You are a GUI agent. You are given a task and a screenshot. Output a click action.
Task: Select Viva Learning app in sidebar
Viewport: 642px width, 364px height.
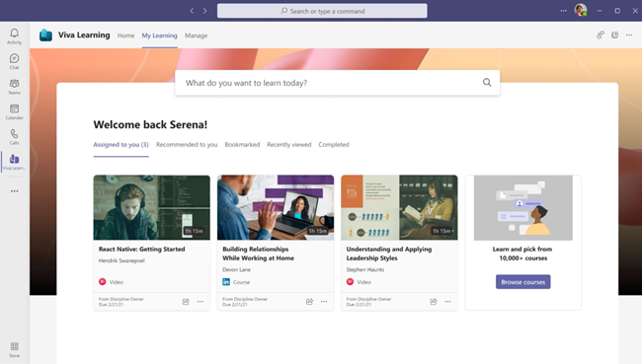(15, 162)
